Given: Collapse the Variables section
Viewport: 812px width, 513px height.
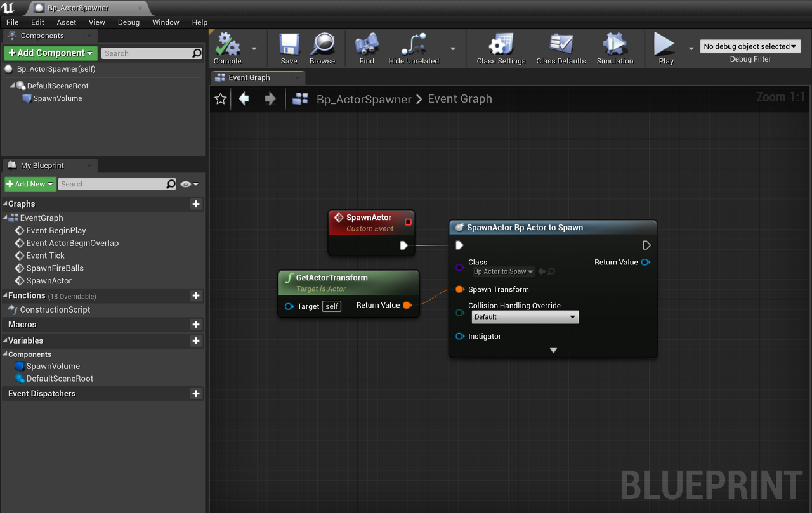Looking at the screenshot, I should point(4,341).
